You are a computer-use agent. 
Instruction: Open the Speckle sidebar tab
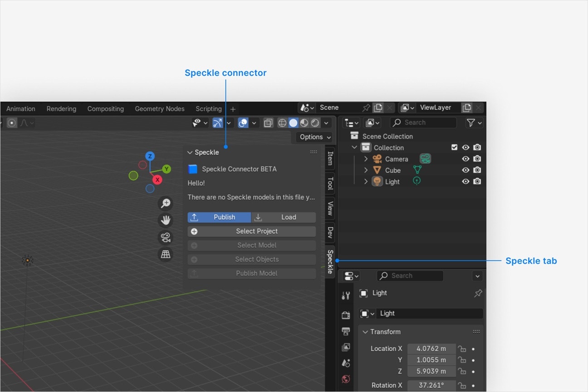330,262
